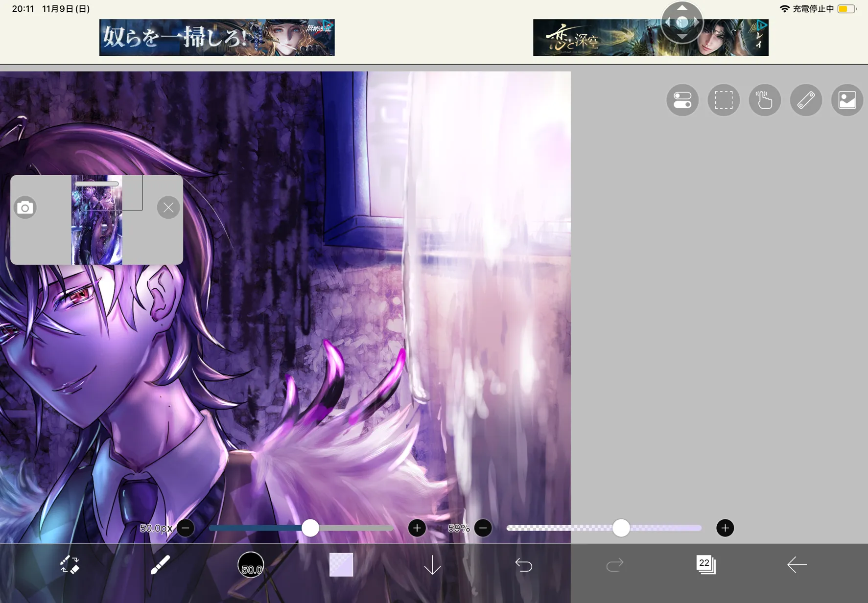Increase brush thickness with plus button
Viewport: 868px width, 603px height.
(417, 528)
